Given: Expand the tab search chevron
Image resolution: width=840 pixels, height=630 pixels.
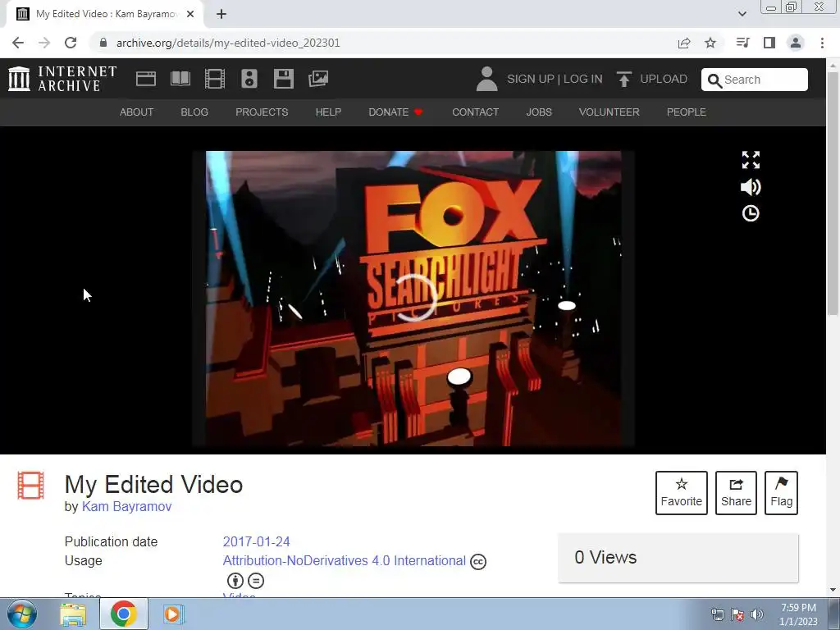Looking at the screenshot, I should point(742,15).
